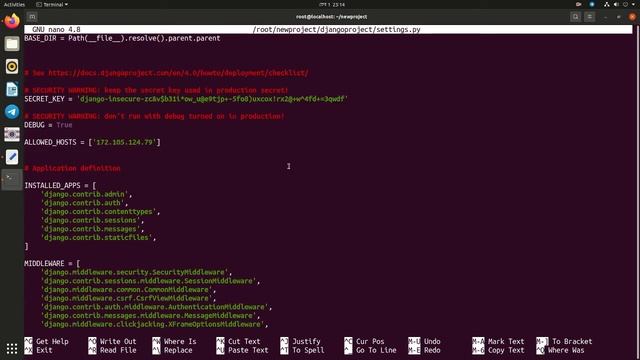Click the camera indicator in top bar
This screenshot has height=360, width=640.
pyautogui.click(x=578, y=4)
